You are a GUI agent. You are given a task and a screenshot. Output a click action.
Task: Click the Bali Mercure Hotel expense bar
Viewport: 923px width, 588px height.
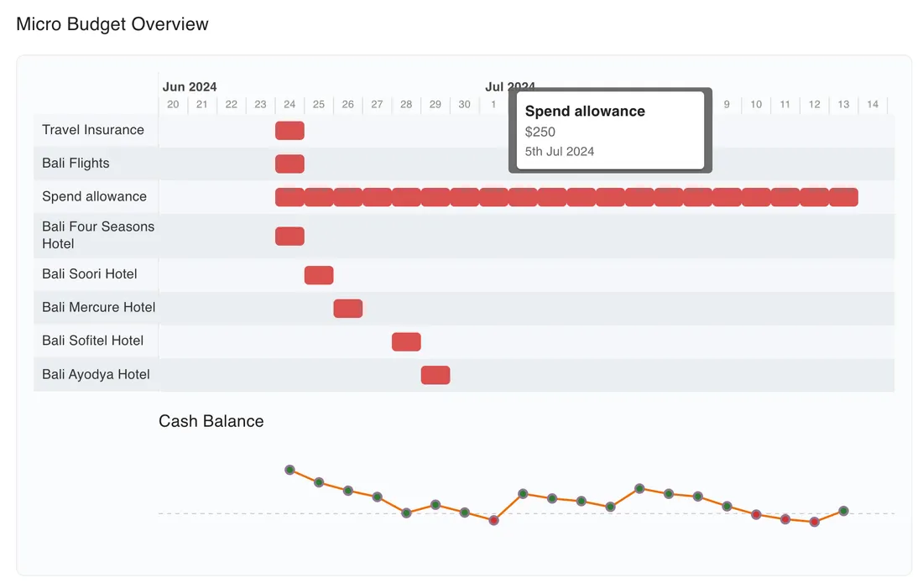[x=347, y=308]
